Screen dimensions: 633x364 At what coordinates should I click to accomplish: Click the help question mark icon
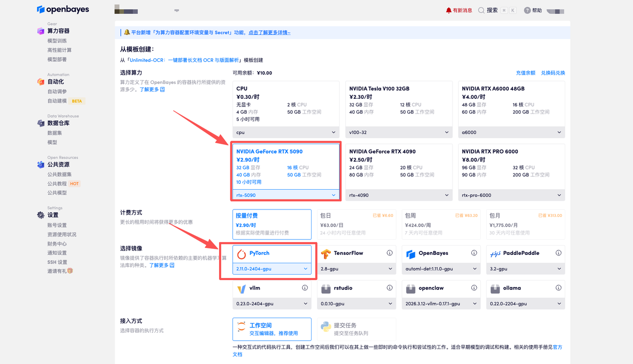coord(527,10)
